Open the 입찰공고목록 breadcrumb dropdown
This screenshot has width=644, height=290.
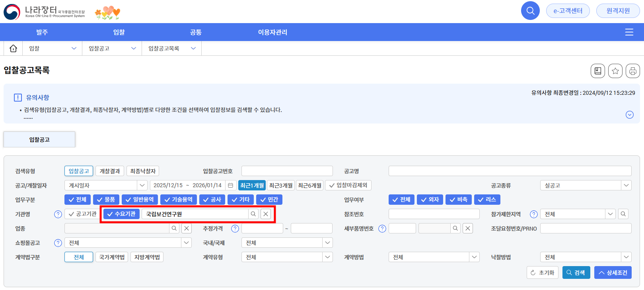coord(172,48)
